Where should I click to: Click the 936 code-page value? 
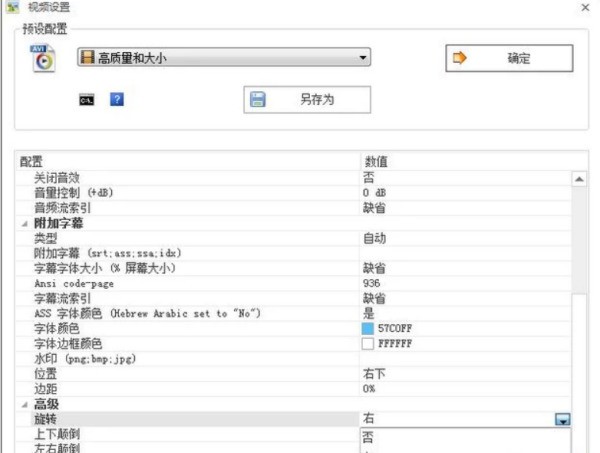tap(371, 284)
